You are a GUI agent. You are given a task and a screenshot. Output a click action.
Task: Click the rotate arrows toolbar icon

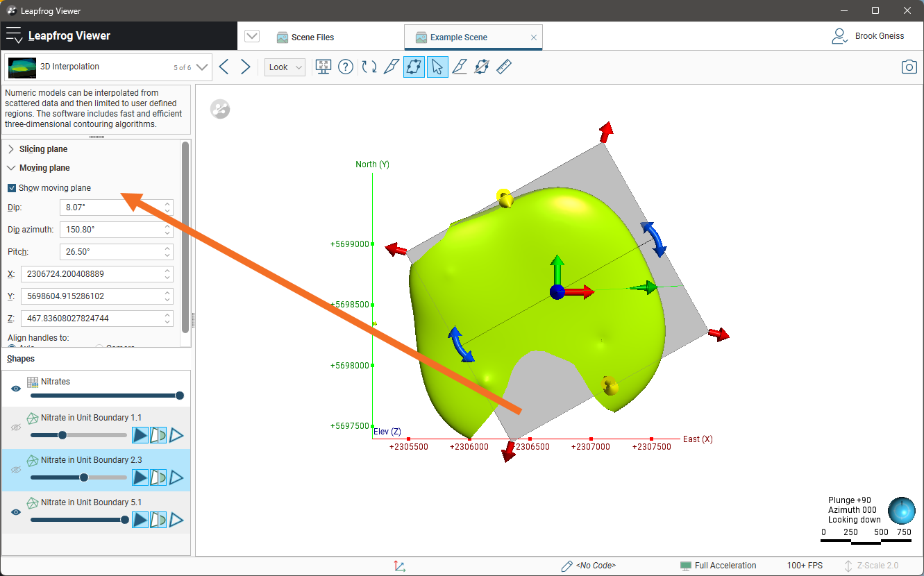tap(369, 67)
